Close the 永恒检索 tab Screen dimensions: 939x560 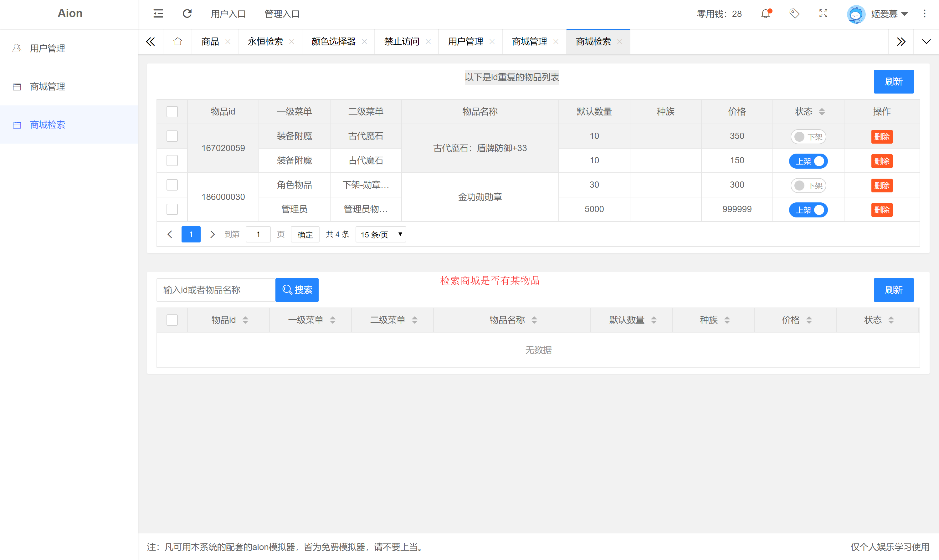[292, 42]
